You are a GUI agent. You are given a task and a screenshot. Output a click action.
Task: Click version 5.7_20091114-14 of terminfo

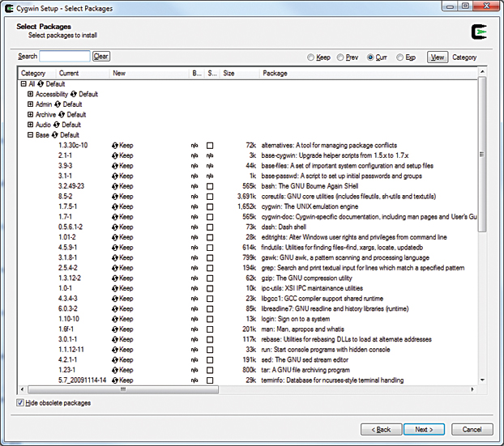[x=83, y=380]
